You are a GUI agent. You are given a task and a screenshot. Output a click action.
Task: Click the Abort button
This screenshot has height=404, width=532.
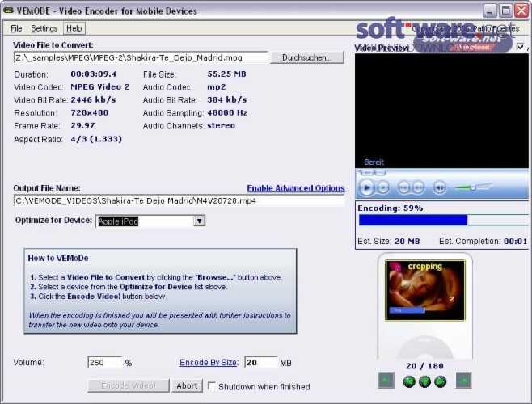pos(187,386)
